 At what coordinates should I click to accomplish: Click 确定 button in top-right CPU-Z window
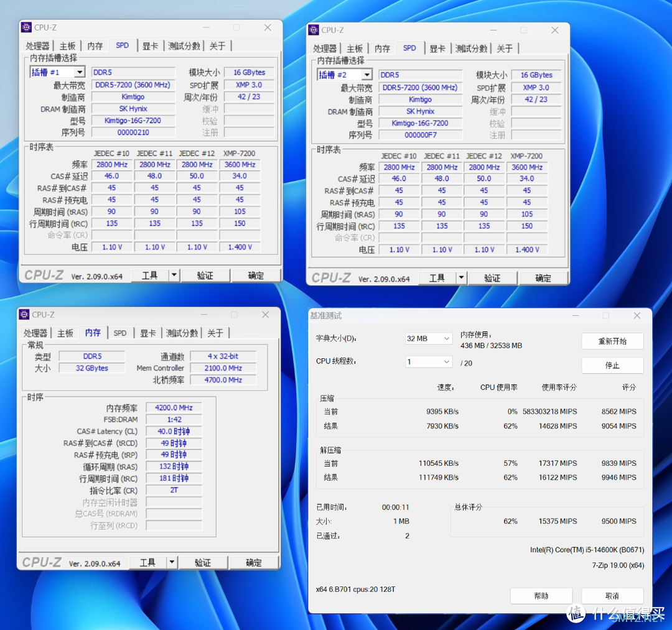[x=543, y=278]
